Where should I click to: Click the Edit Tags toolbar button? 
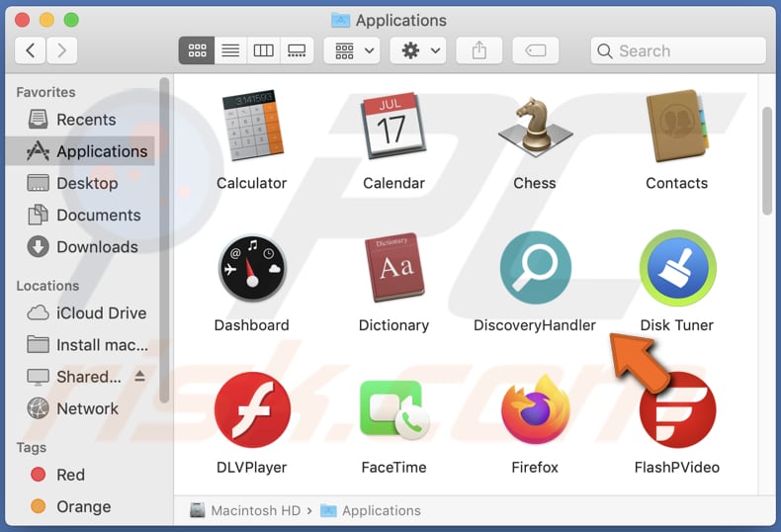pos(536,50)
